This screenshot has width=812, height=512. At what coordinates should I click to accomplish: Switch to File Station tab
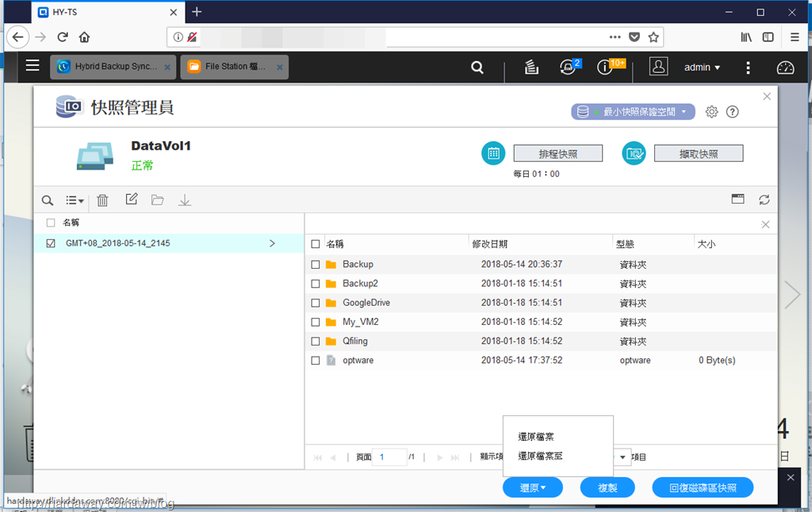click(234, 67)
